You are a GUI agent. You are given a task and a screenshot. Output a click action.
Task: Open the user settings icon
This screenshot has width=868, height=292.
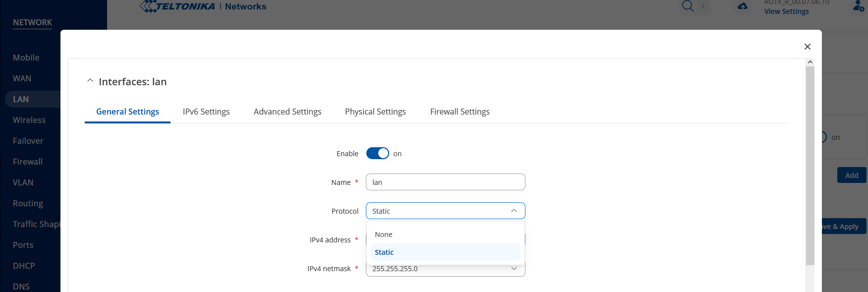tap(859, 6)
